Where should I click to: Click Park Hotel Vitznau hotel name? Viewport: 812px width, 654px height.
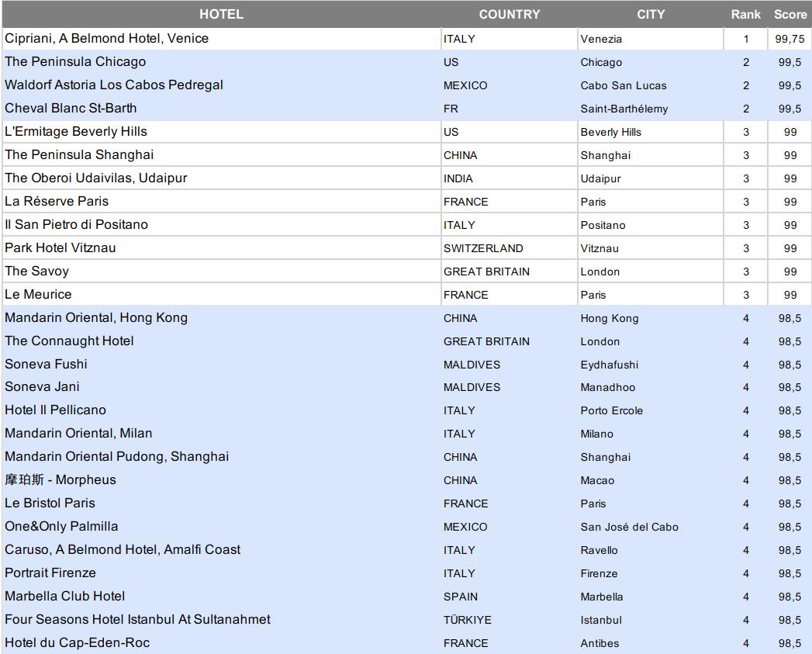pos(60,247)
